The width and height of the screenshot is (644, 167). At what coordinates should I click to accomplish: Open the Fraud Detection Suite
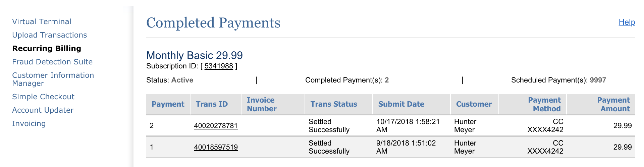52,62
